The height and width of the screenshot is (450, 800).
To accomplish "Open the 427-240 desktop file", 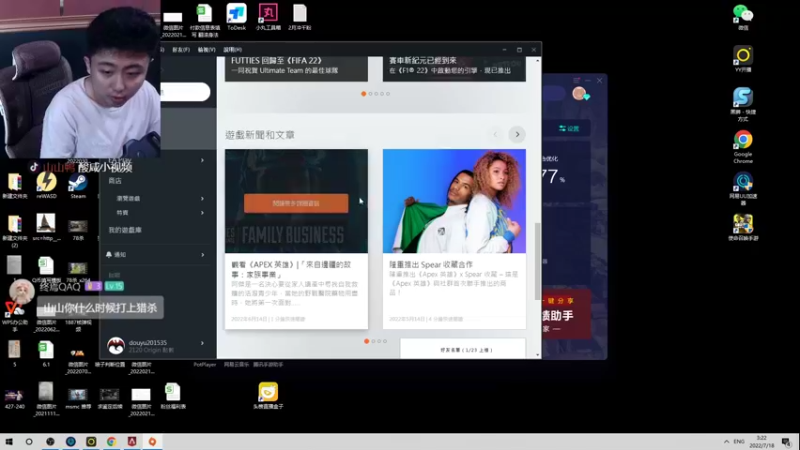I will (14, 399).
